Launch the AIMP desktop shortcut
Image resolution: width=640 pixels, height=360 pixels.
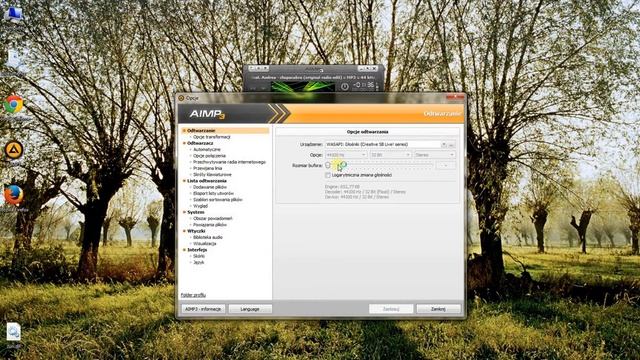14,150
